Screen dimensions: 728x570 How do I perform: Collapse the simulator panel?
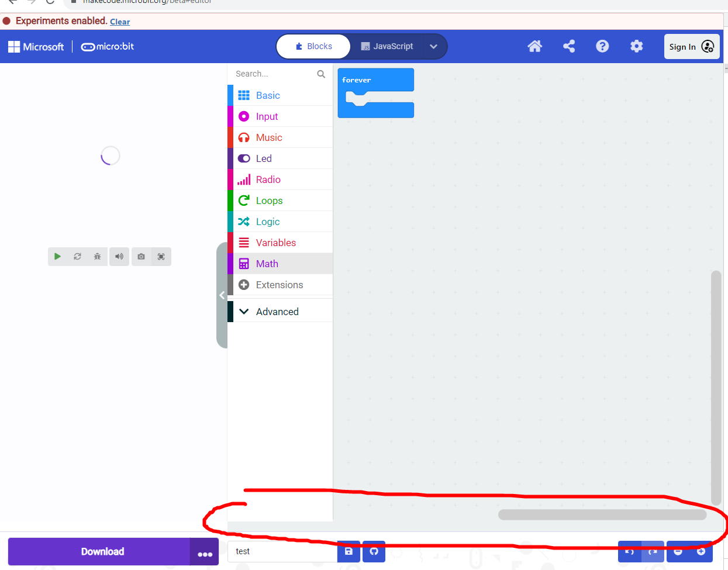point(222,295)
